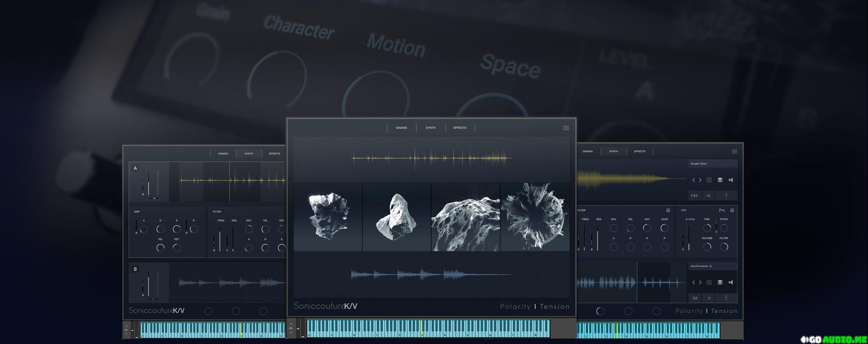The width and height of the screenshot is (868, 344).
Task: Click the speaker icon beside Cluster Choir sample
Action: tap(731, 180)
